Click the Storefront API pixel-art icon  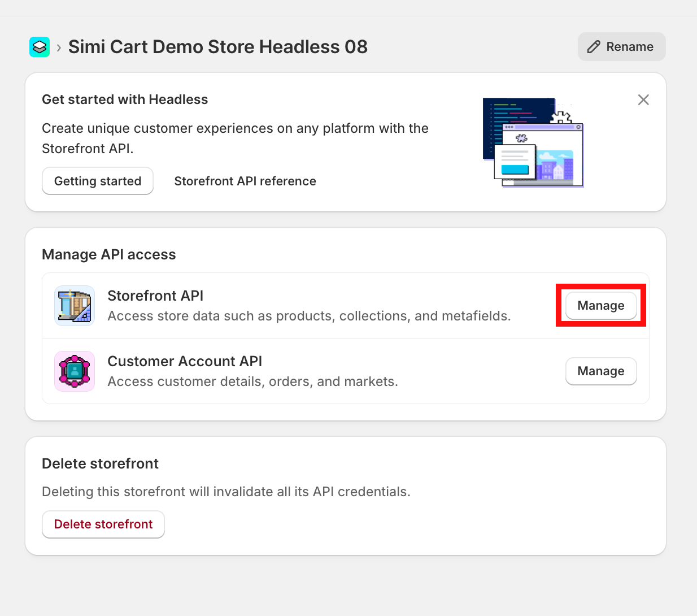[75, 306]
